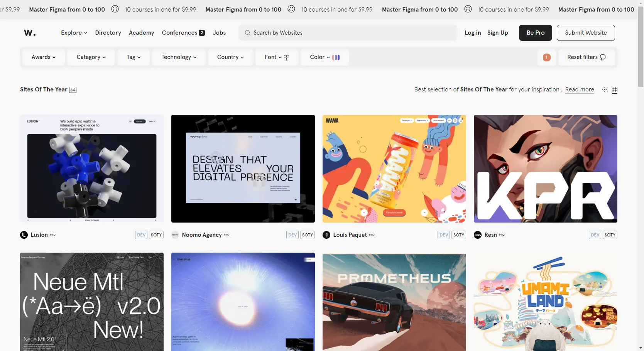
Task: Click the Noomo Agency avatar
Action: click(x=175, y=235)
